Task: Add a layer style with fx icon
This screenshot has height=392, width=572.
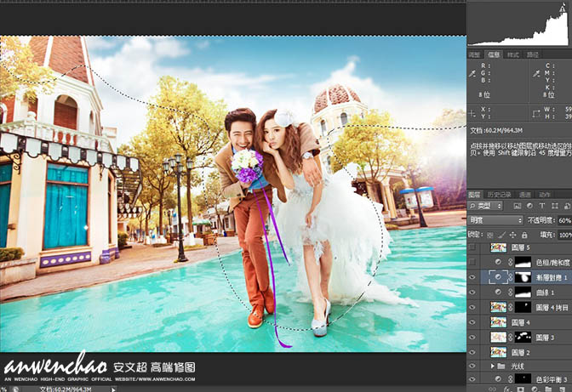Action: [x=507, y=389]
